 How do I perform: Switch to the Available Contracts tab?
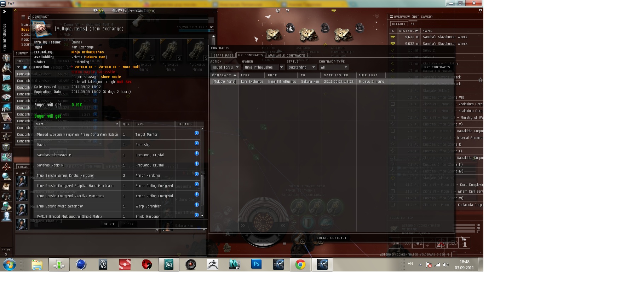coord(287,55)
